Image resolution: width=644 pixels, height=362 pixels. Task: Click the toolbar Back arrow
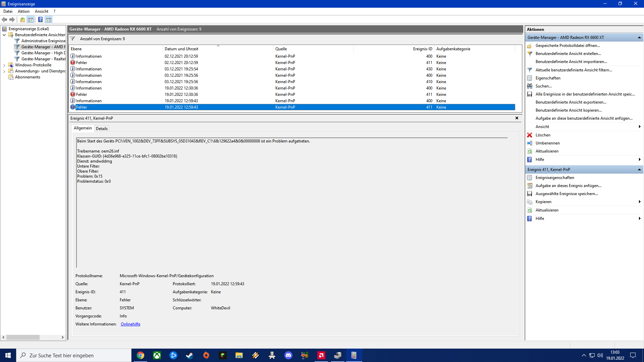[x=4, y=20]
